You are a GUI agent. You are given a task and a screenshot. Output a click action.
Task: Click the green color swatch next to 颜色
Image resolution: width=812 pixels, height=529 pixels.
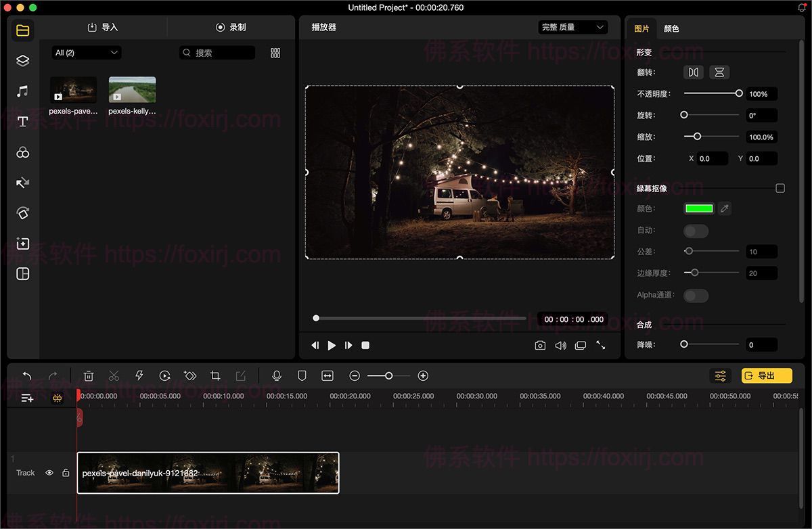[699, 208]
